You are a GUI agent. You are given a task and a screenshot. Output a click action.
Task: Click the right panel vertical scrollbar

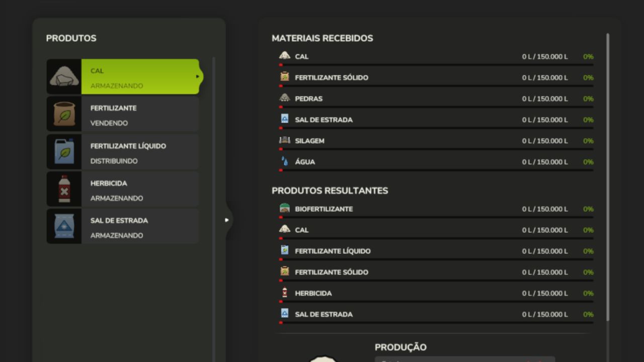tap(608, 176)
